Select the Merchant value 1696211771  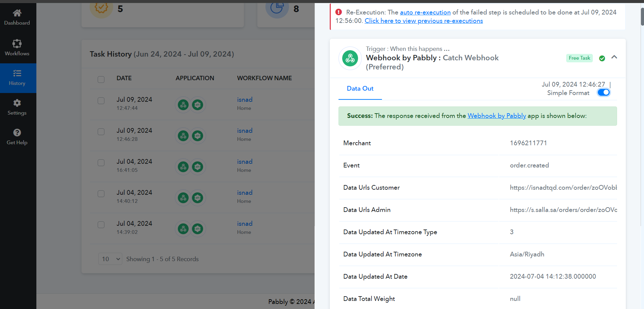coord(528,143)
